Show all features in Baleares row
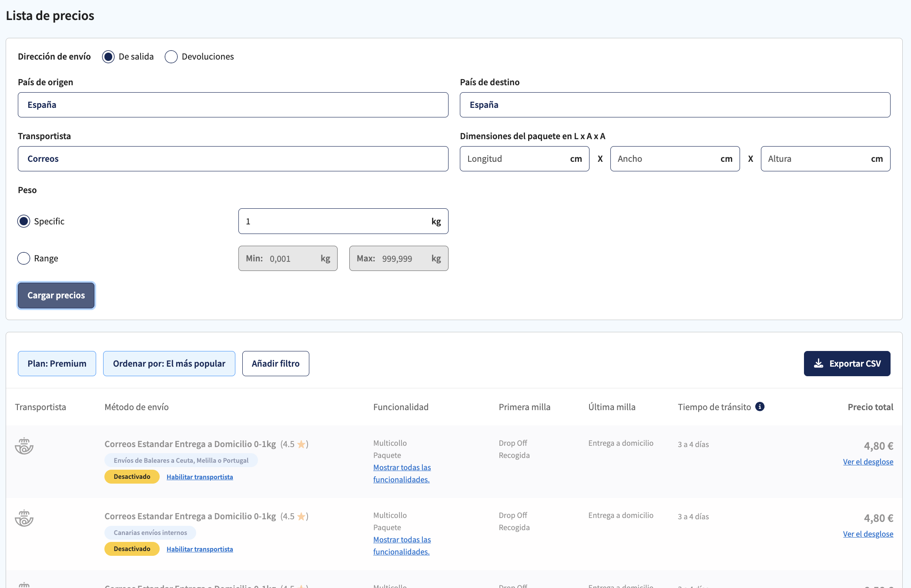The width and height of the screenshot is (911, 588). click(x=402, y=473)
